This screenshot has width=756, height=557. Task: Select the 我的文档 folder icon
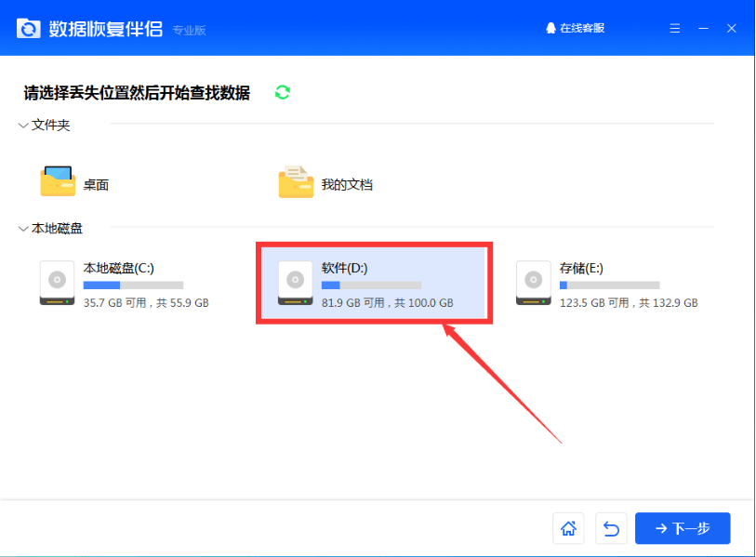[296, 182]
